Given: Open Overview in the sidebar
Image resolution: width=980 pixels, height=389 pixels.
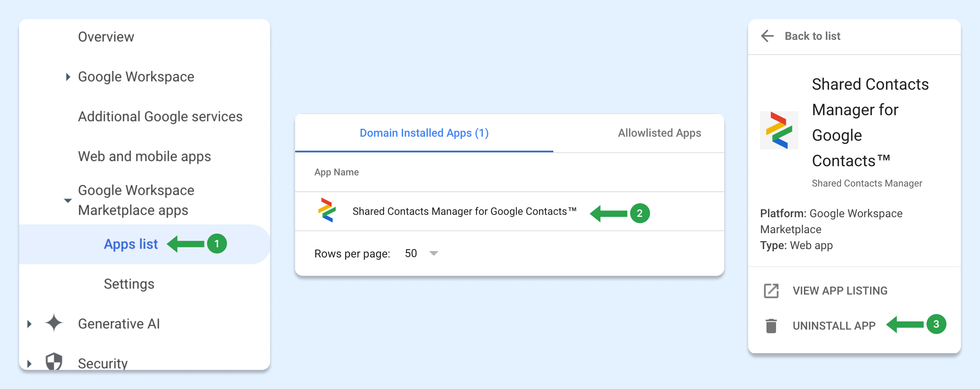Looking at the screenshot, I should click(106, 37).
